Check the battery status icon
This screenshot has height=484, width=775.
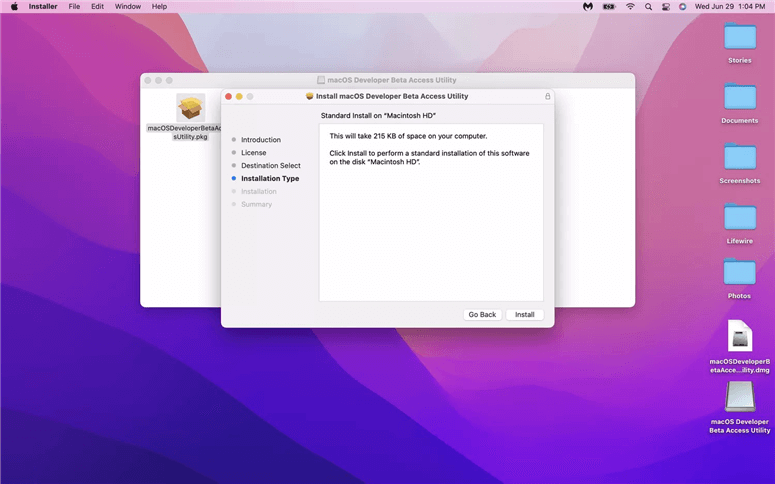click(x=609, y=6)
